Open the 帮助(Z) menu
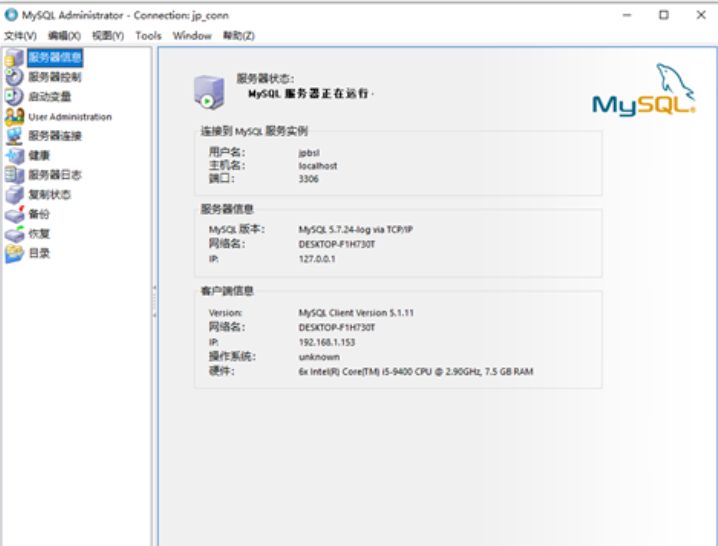This screenshot has width=718, height=546. (x=239, y=36)
